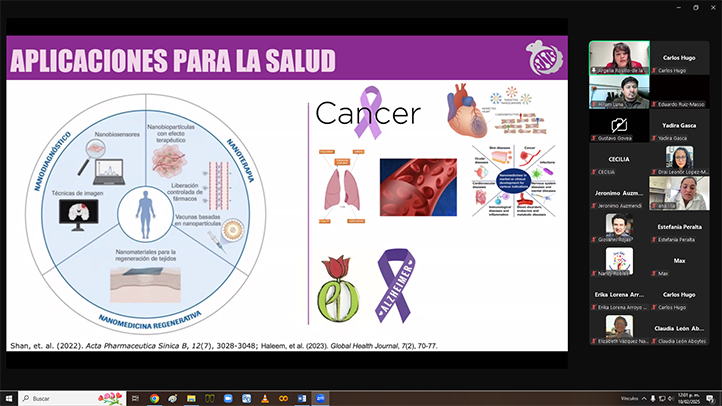
Task: Launch Google Chrome from the taskbar
Action: 154,399
